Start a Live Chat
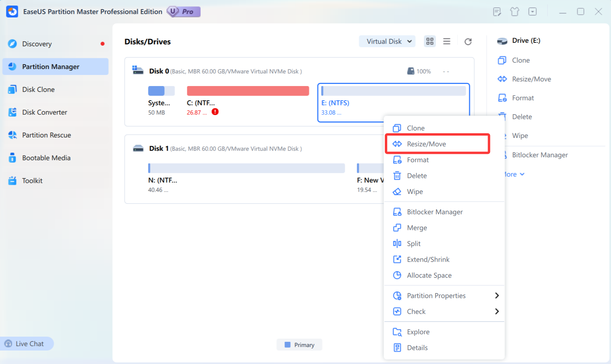This screenshot has height=364, width=611. click(27, 344)
